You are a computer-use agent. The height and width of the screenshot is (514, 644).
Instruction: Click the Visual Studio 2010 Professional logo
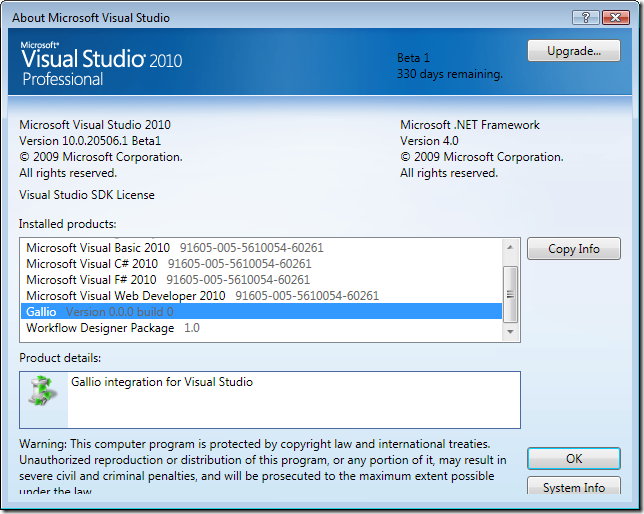click(x=102, y=62)
